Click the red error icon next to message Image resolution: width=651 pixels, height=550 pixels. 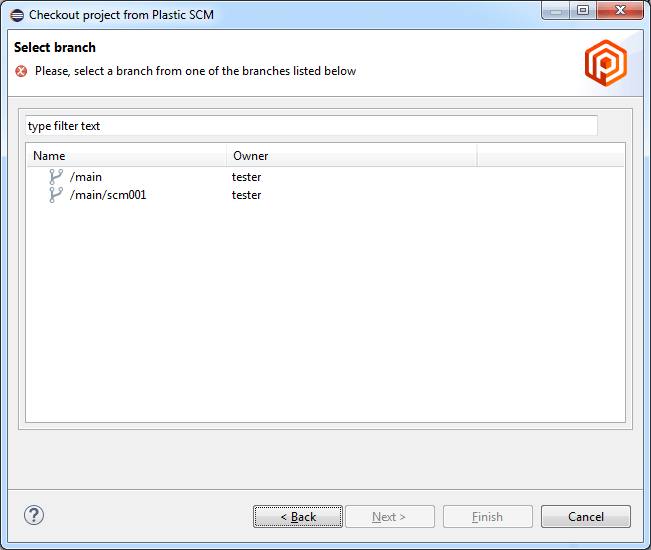tap(21, 71)
